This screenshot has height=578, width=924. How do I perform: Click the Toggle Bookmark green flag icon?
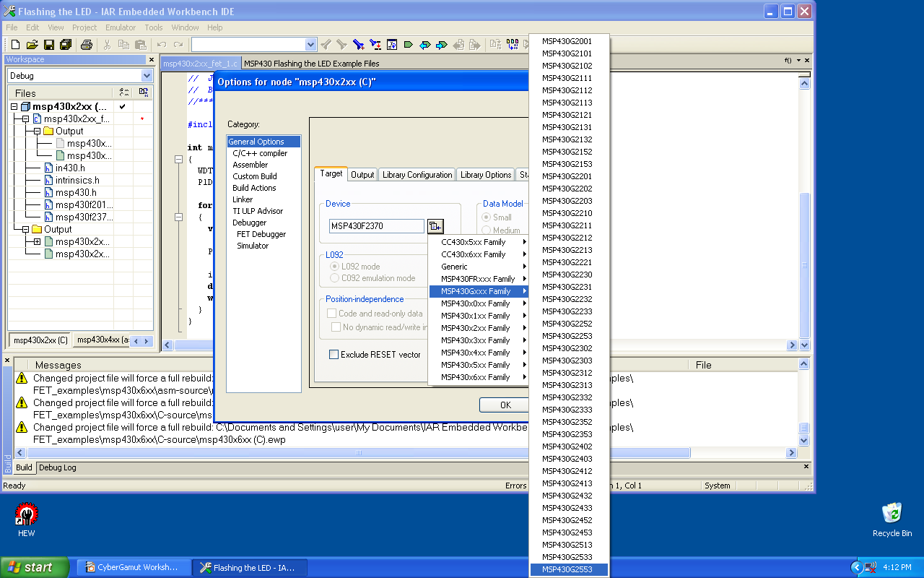pos(409,45)
